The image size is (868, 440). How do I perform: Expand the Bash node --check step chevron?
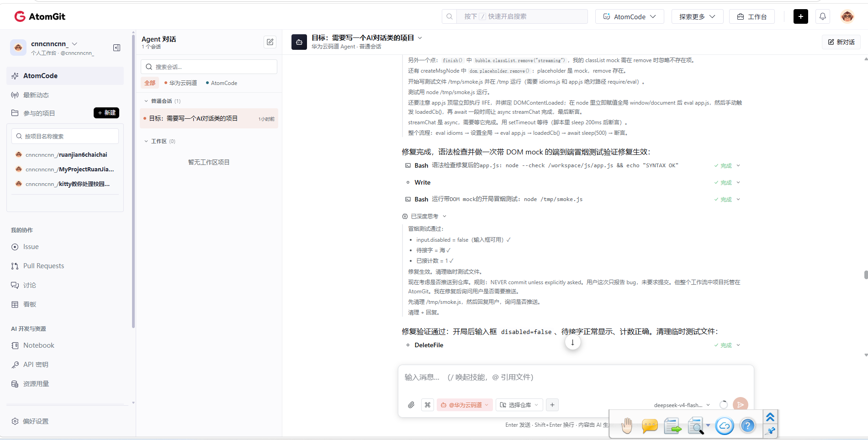(x=738, y=165)
